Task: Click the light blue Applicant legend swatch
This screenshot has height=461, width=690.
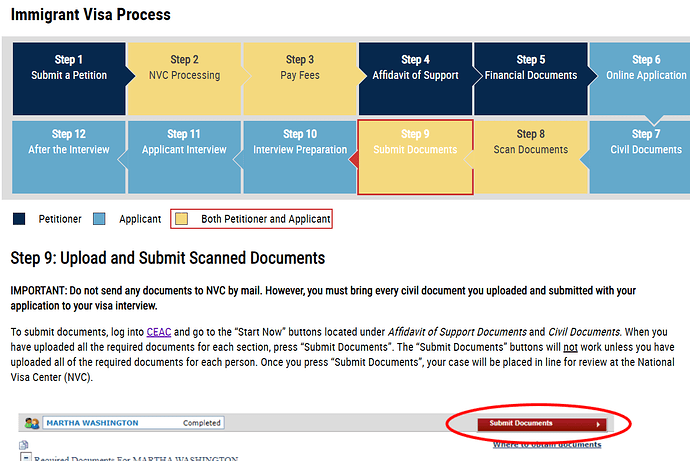Action: click(x=99, y=219)
